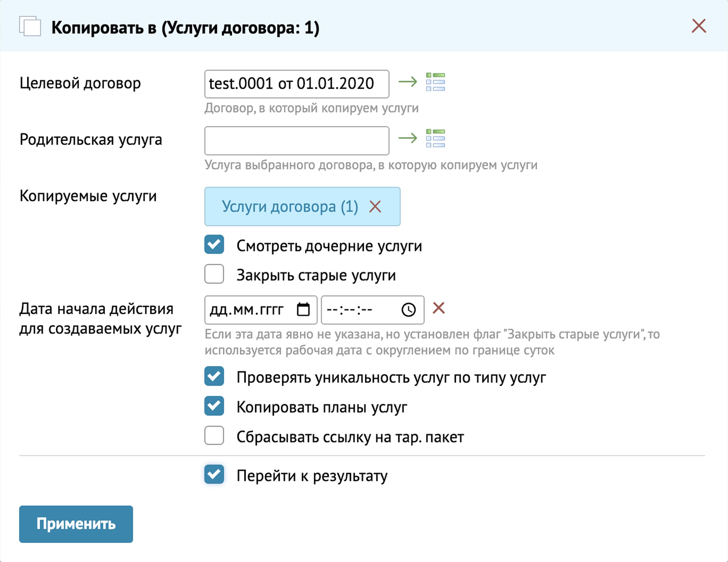This screenshot has width=728, height=562.
Task: Open the calendar date picker icon
Action: click(x=303, y=310)
